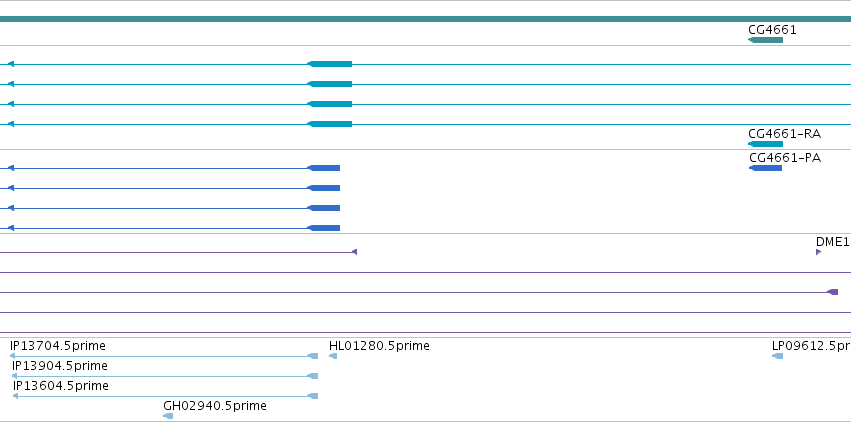Click the HL01280.5prime EST label
851x422 pixels.
click(379, 346)
